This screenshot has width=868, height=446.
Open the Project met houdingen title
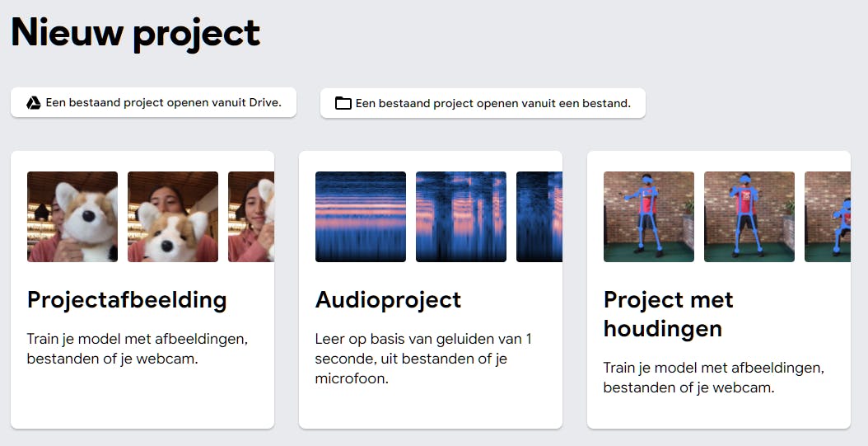coord(669,314)
